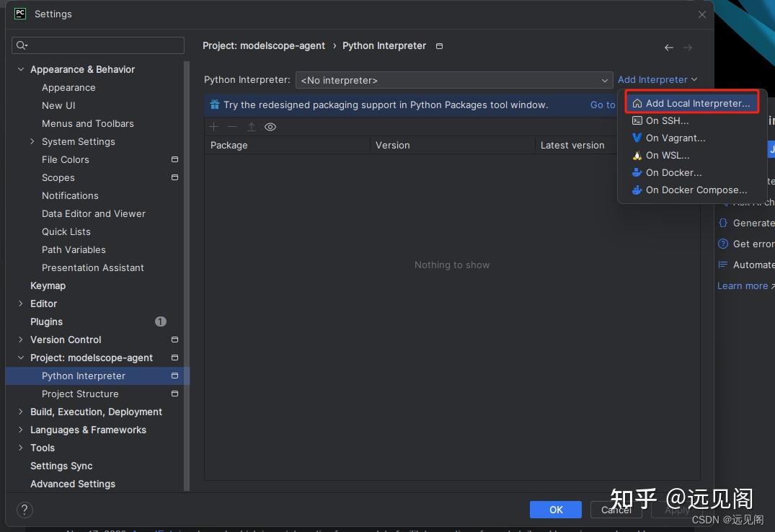Click the magnifier icon in the search box
Image resolution: width=775 pixels, height=532 pixels.
(22, 45)
